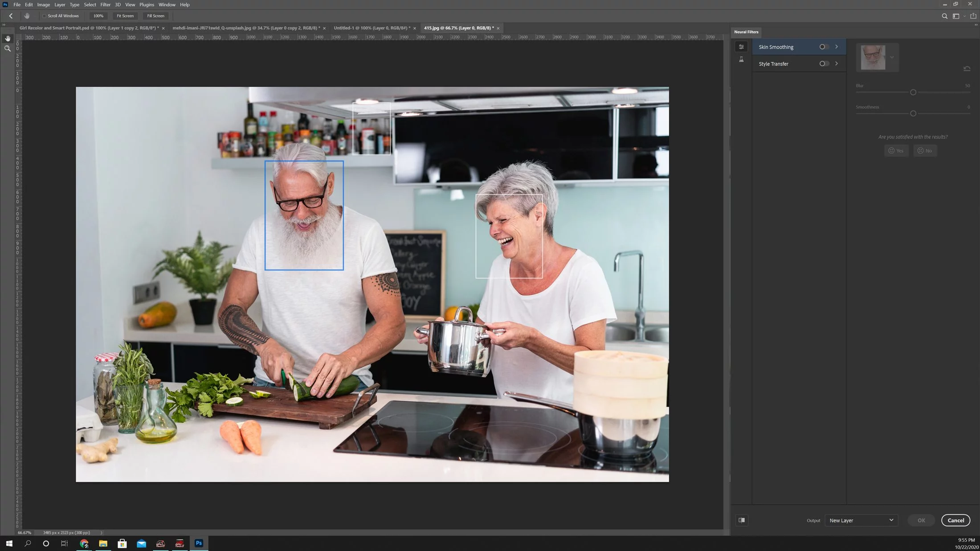This screenshot has width=980, height=551.
Task: Click Cancel in the Neural Filters panel
Action: click(x=955, y=520)
